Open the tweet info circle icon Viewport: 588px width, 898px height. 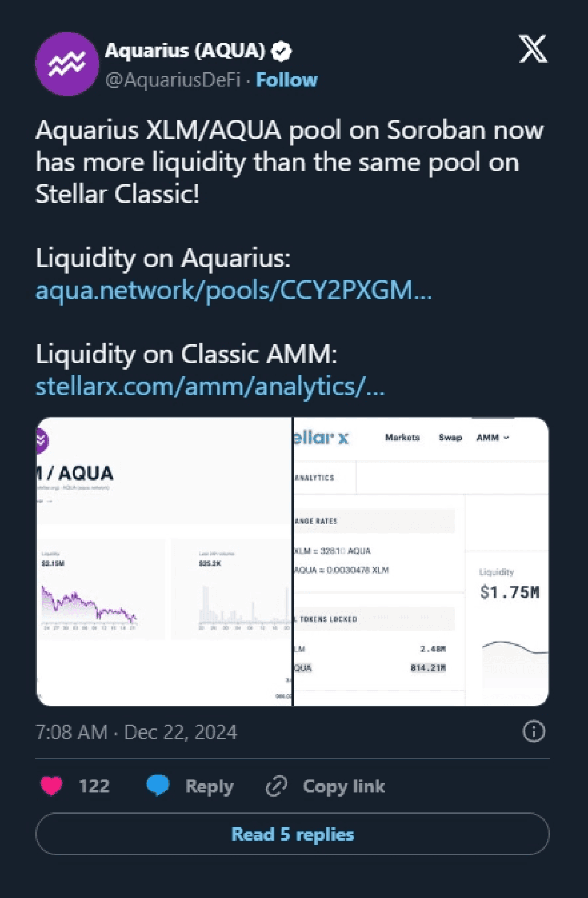point(534,731)
